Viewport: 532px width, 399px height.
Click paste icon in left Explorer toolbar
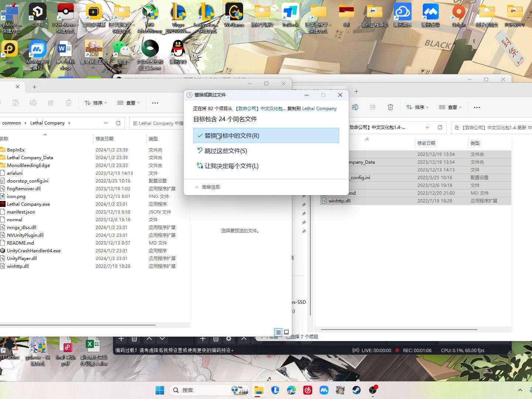(16, 103)
